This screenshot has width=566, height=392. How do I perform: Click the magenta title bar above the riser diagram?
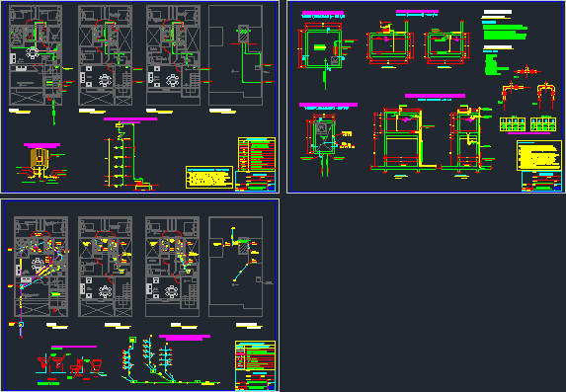click(130, 118)
